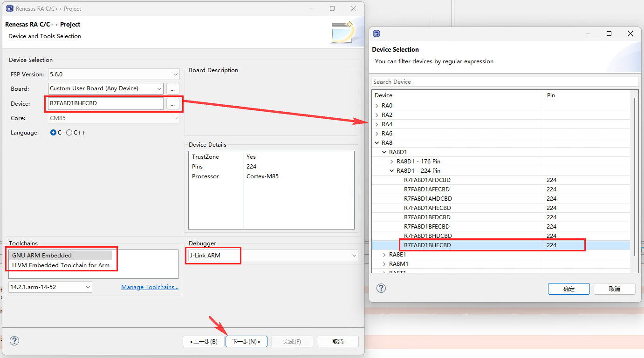Click the disabled 完成(F) finish button

(x=292, y=341)
